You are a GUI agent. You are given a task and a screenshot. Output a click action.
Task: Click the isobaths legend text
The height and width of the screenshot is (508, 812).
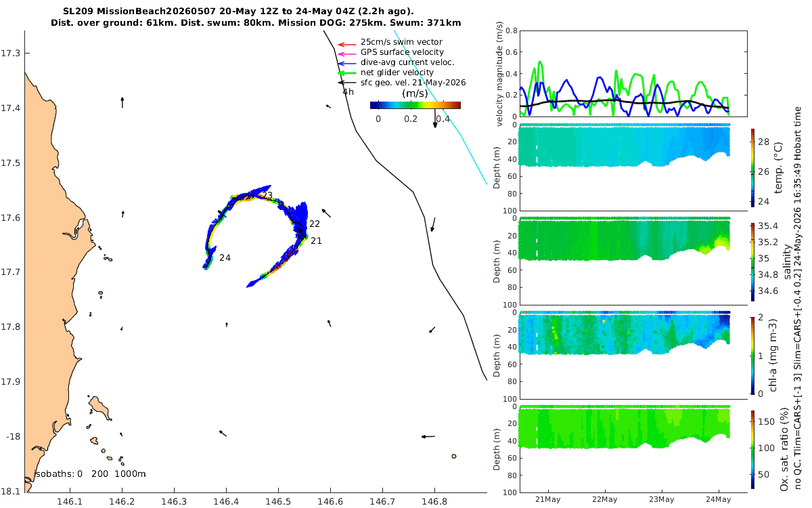point(90,474)
